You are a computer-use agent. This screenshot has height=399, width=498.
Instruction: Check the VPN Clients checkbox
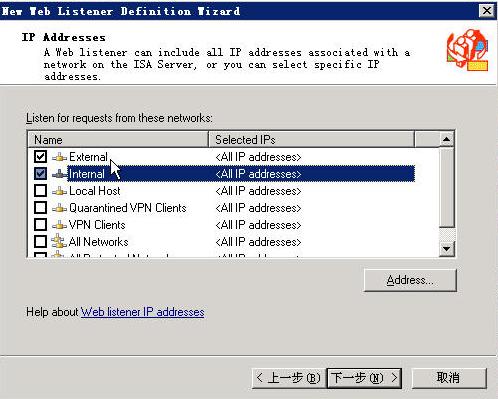point(41,225)
